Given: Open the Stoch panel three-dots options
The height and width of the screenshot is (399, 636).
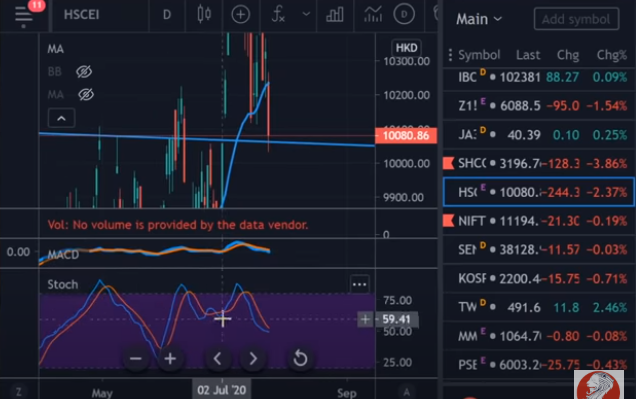Looking at the screenshot, I should [x=359, y=284].
